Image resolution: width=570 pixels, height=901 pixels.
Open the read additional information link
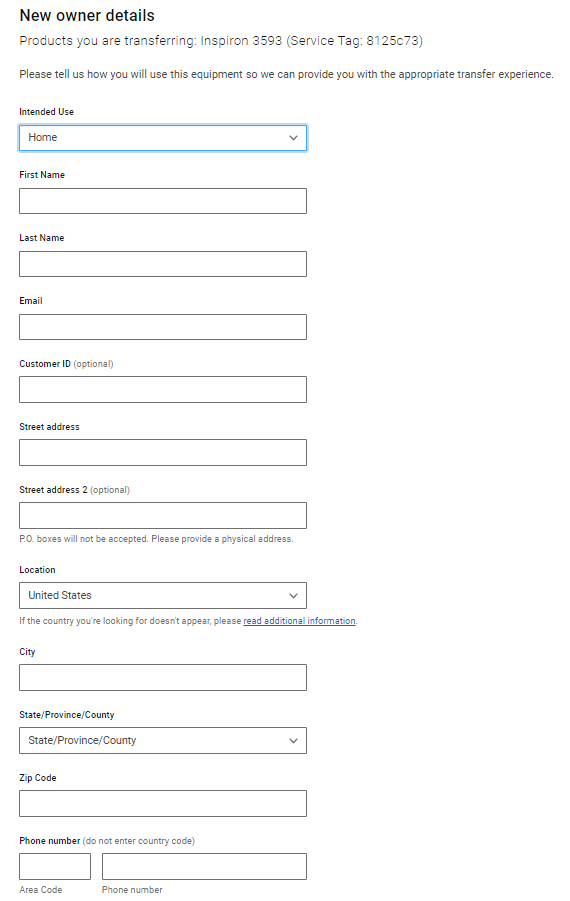[299, 621]
